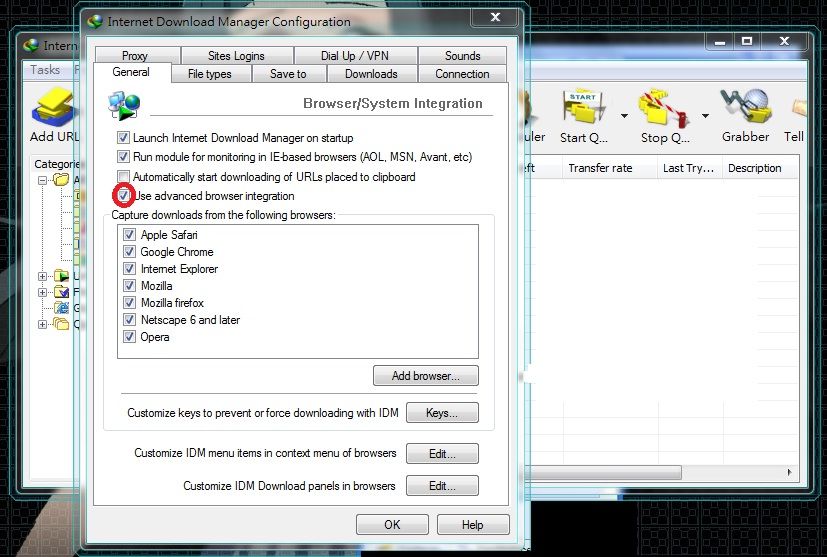Switch to the Downloads tab
The width and height of the screenshot is (827, 557).
coord(372,74)
